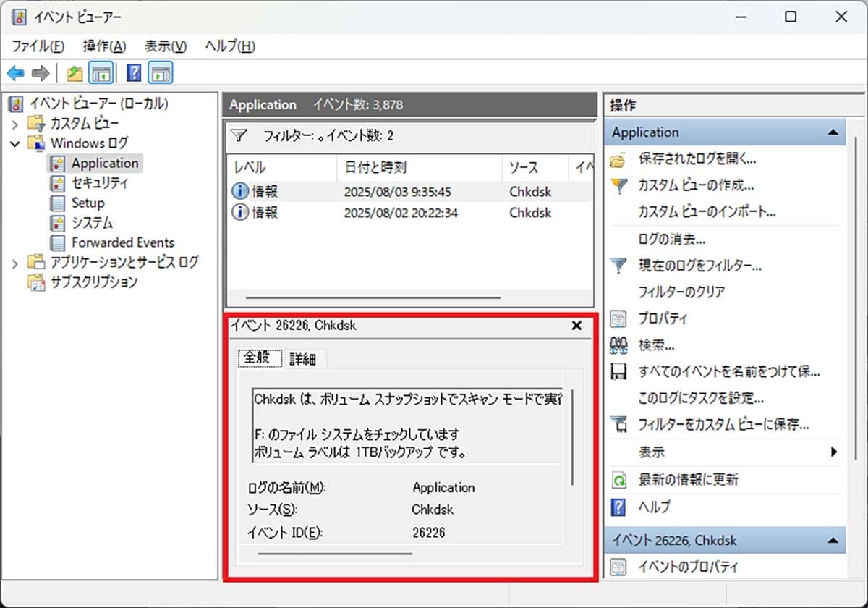Select アプリケーションとサービス ログ folder
868x608 pixels.
tap(124, 262)
